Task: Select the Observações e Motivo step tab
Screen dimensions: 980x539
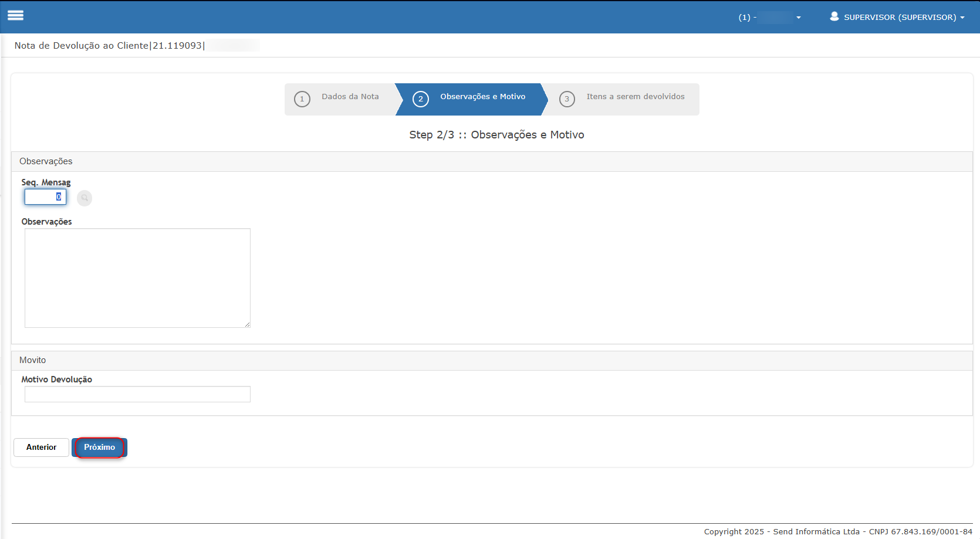Action: [482, 97]
